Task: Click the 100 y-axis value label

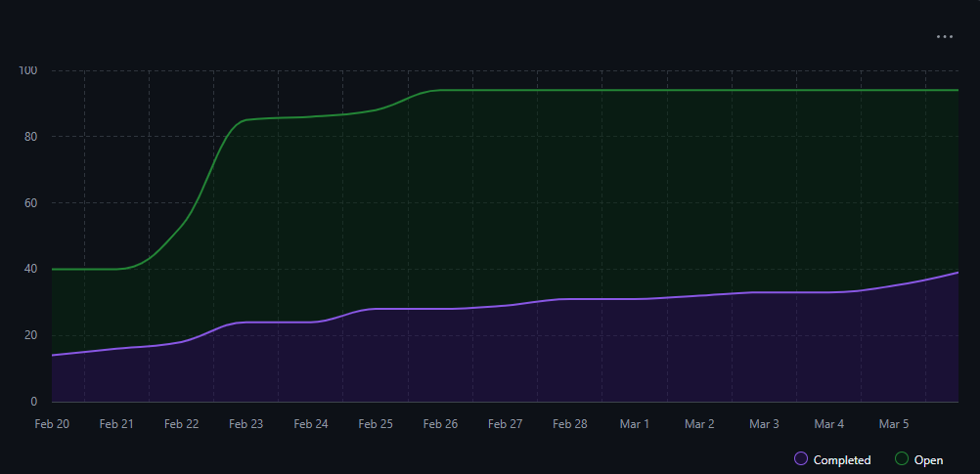Action: coord(27,70)
